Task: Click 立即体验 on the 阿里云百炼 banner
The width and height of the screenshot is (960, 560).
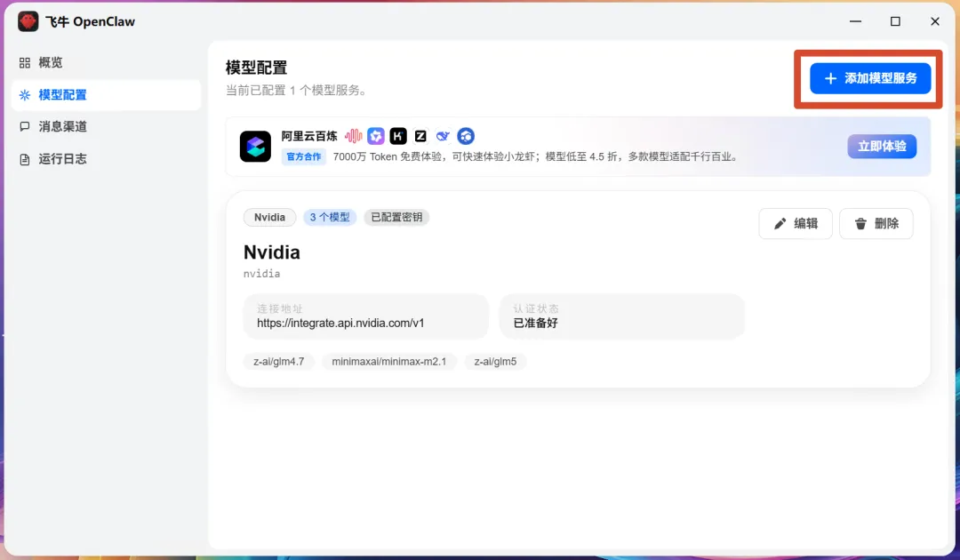Action: [x=882, y=147]
